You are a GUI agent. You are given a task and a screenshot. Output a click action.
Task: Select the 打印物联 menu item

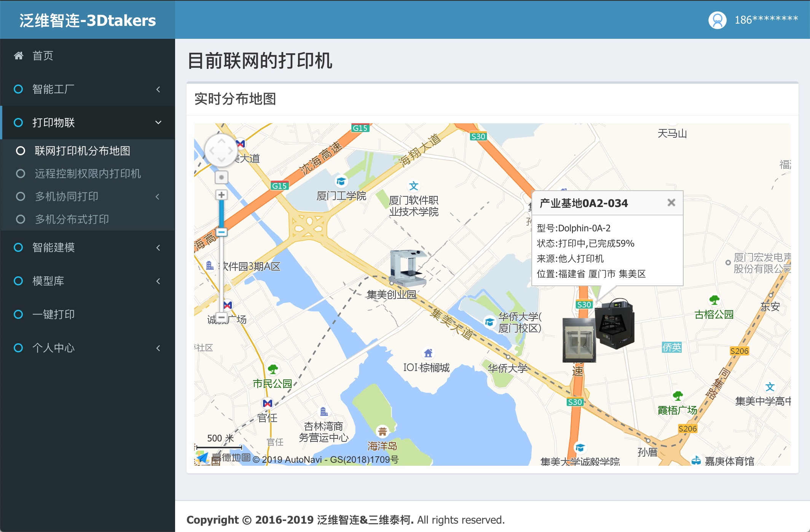(88, 123)
